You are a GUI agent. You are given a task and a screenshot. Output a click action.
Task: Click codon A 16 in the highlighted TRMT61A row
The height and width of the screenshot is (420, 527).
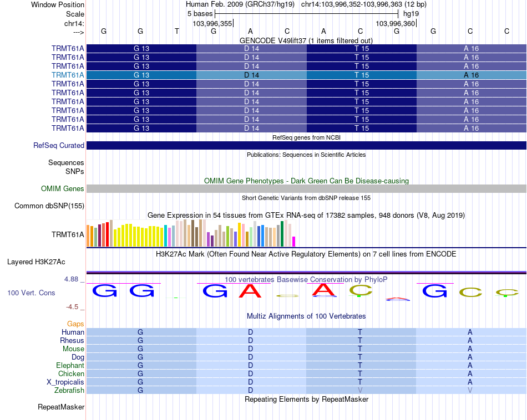[x=472, y=75]
